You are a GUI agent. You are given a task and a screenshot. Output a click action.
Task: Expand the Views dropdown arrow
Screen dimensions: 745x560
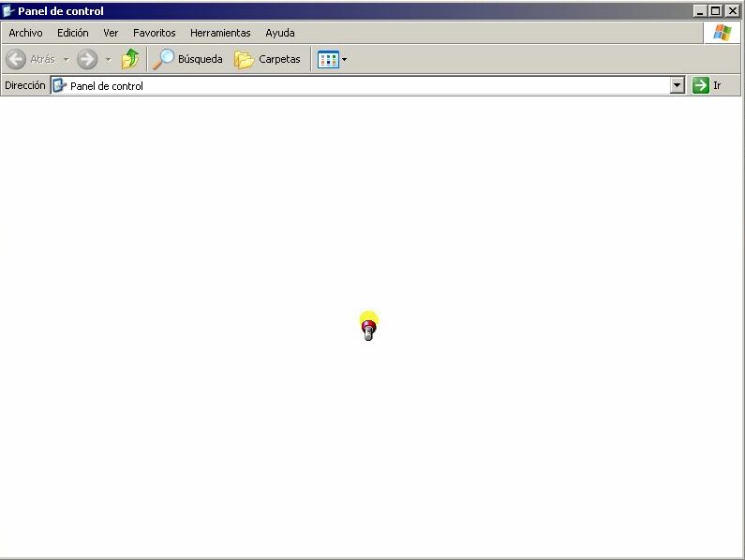(345, 59)
